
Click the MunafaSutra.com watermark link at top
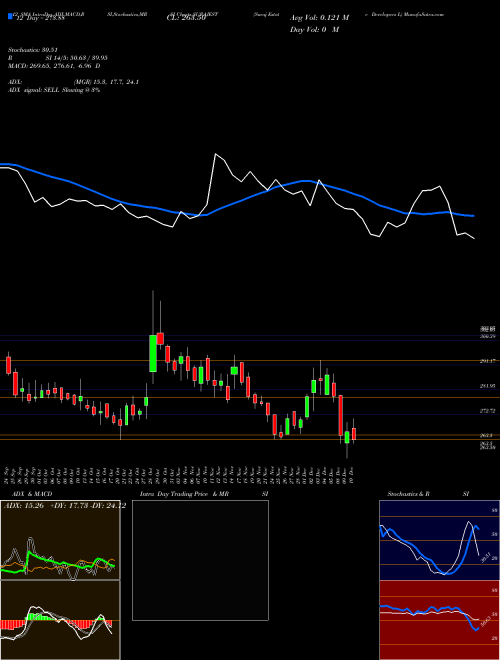[423, 14]
